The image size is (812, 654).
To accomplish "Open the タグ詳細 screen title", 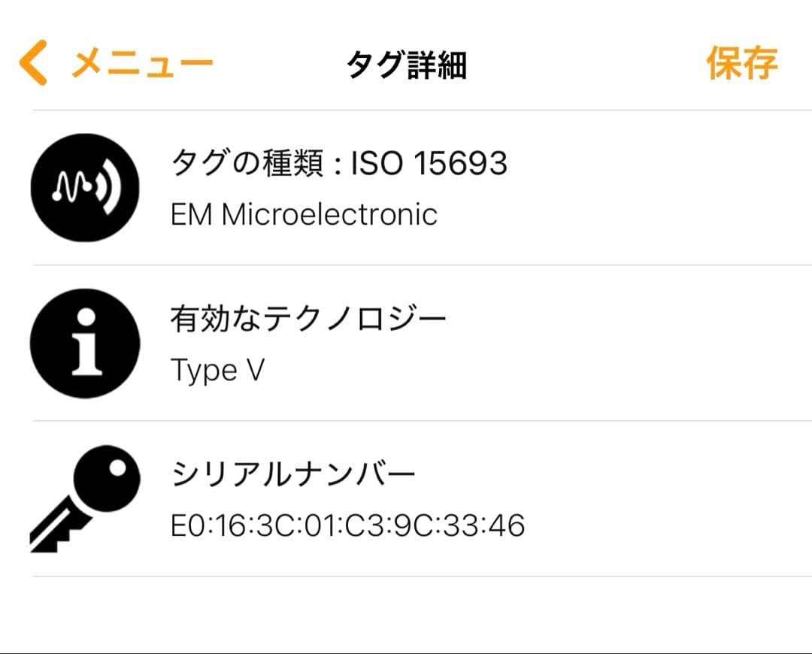I will click(406, 64).
